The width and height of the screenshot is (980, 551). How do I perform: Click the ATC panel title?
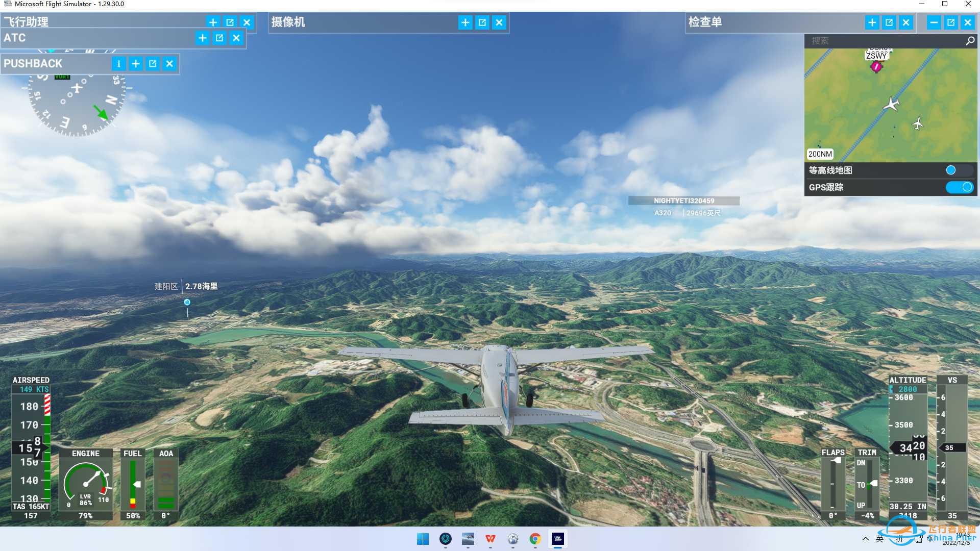pyautogui.click(x=15, y=38)
